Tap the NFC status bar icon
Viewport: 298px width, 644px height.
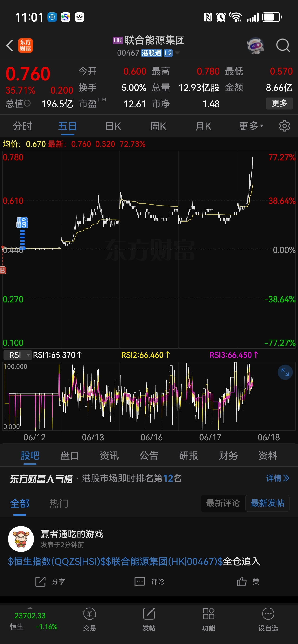pos(208,17)
